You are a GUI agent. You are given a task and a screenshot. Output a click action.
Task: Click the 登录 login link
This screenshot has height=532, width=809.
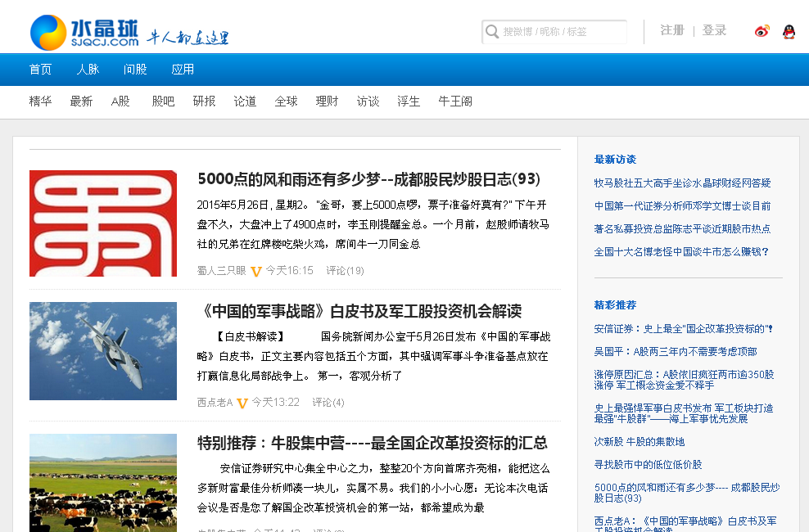point(714,30)
